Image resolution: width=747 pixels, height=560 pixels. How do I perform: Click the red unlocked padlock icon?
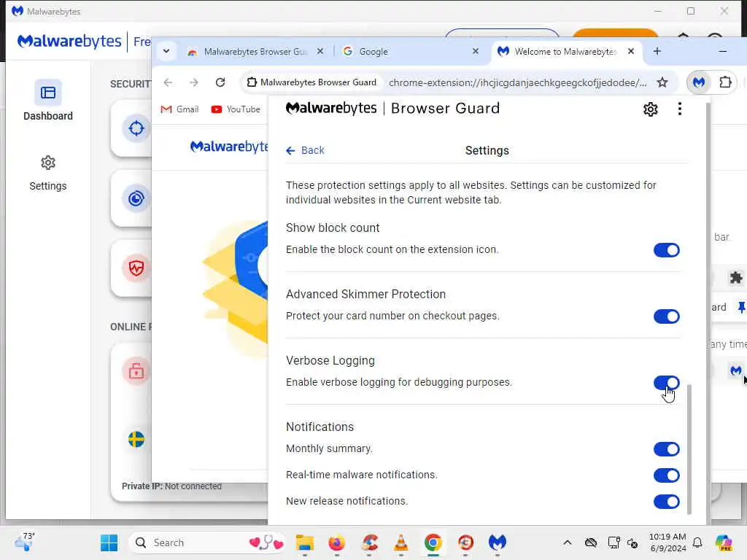pyautogui.click(x=136, y=370)
